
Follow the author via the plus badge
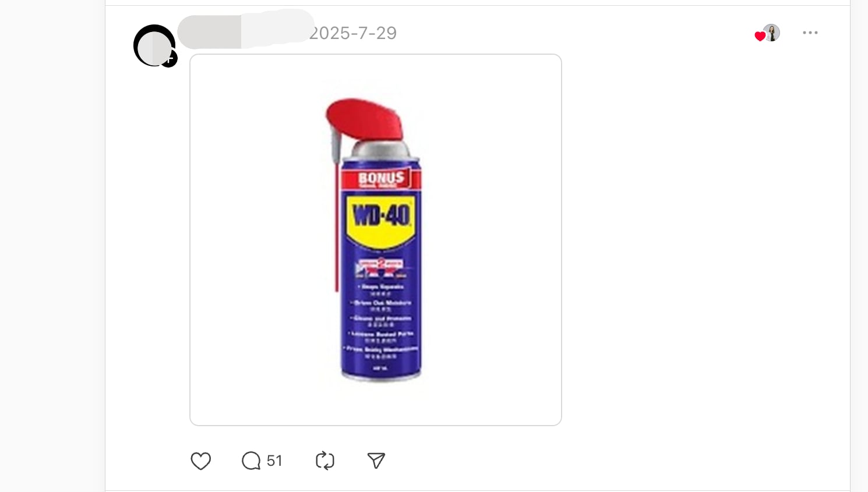click(169, 59)
